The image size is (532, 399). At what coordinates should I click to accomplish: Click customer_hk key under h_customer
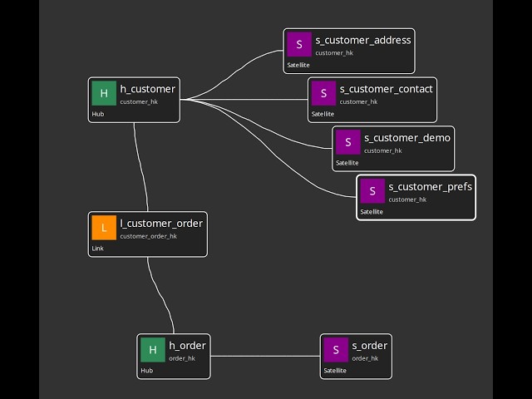[x=139, y=101]
